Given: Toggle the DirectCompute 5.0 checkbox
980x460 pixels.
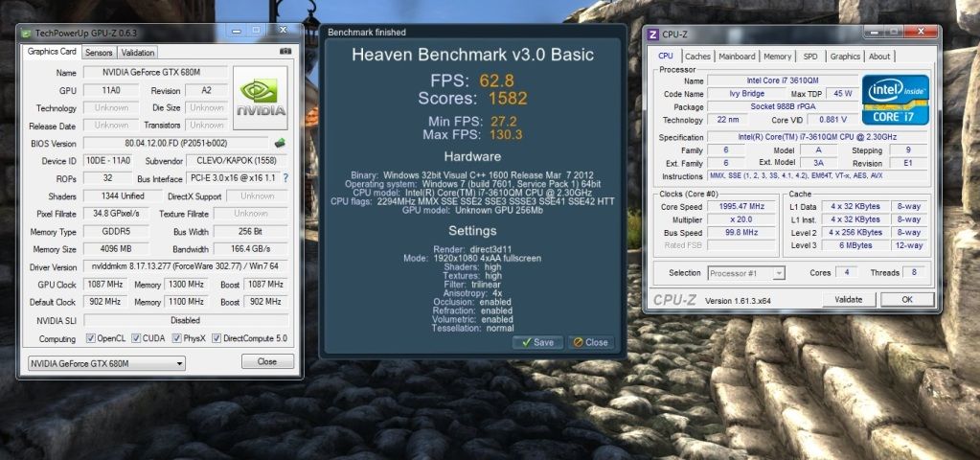Looking at the screenshot, I should [x=217, y=338].
